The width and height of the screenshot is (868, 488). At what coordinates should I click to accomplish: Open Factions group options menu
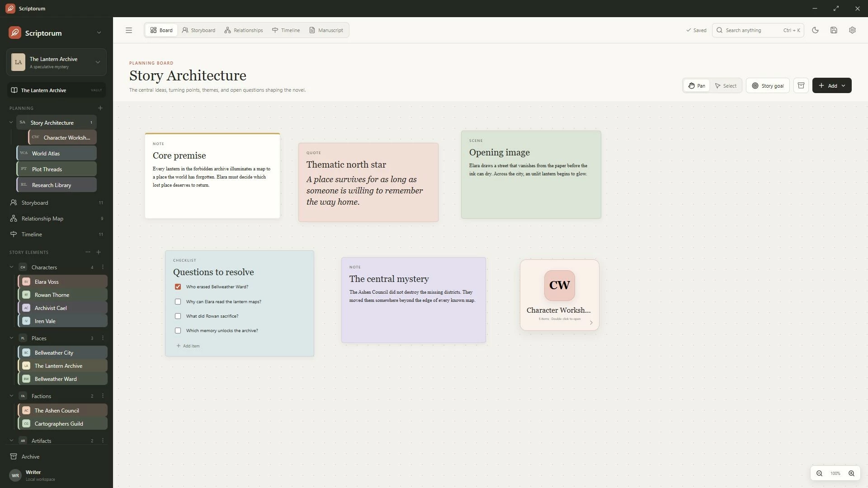(x=103, y=396)
